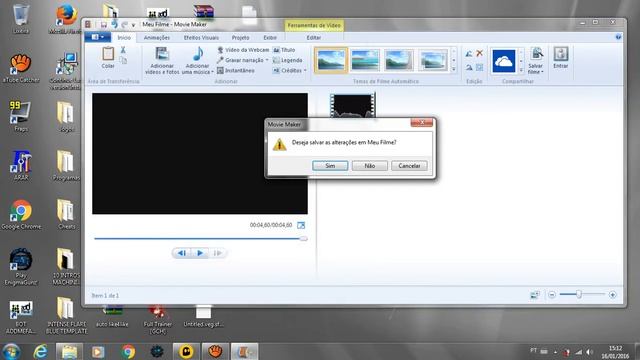The image size is (640, 360).
Task: Expand the Gravar narração dropdown arrow
Action: click(x=267, y=60)
